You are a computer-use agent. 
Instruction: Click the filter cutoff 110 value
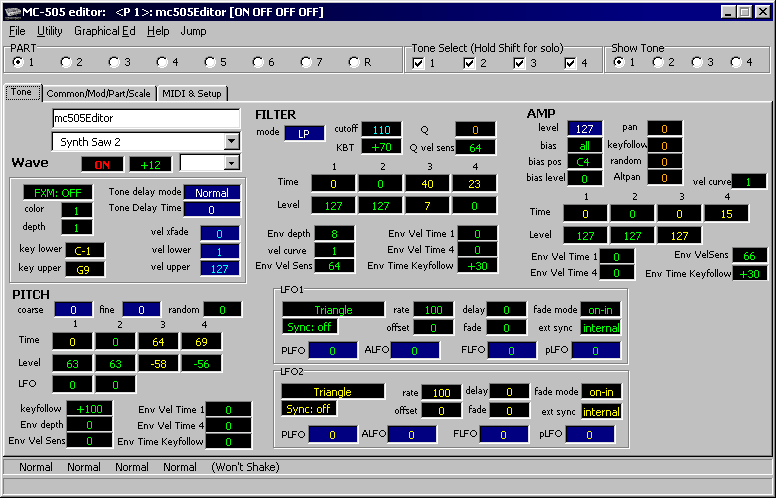[382, 130]
